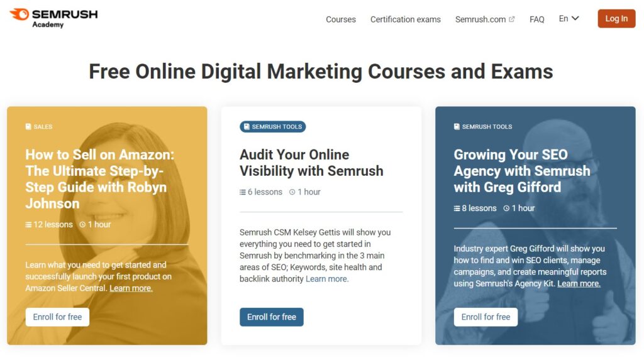Go to the FAQ page
The width and height of the screenshot is (644, 358).
point(537,19)
